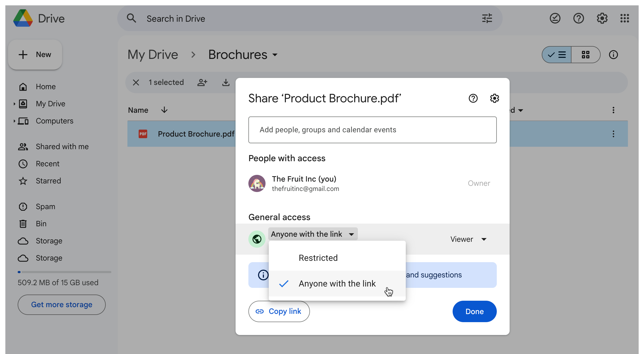Click the 'Done' button to close dialog
The height and width of the screenshot is (354, 644).
click(x=475, y=311)
